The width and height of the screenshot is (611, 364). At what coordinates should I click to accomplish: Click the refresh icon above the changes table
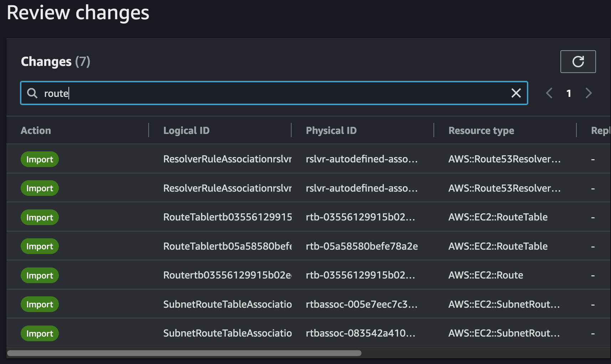click(x=577, y=61)
